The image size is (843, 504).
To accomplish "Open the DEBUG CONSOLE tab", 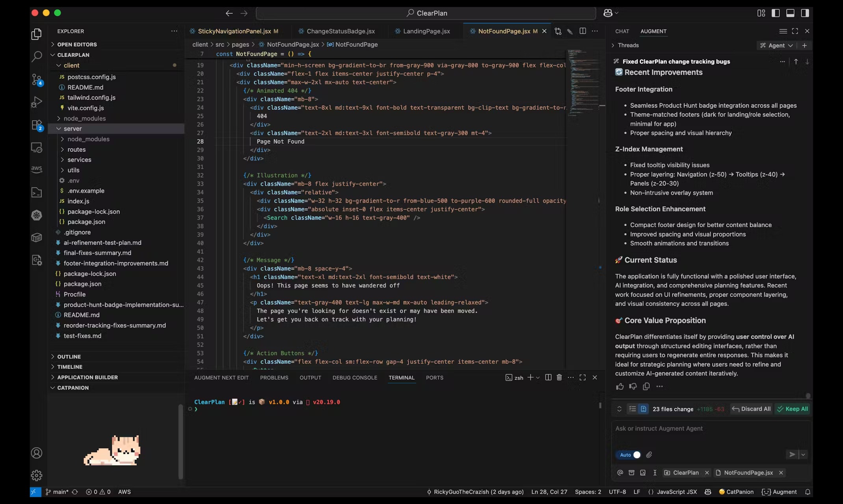I will [x=355, y=378].
